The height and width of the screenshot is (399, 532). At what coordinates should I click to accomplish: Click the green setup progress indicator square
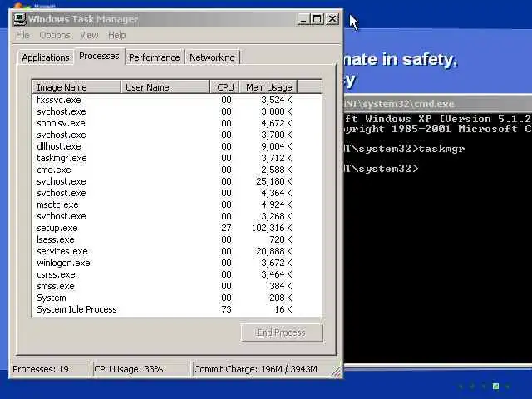pyautogui.click(x=495, y=386)
